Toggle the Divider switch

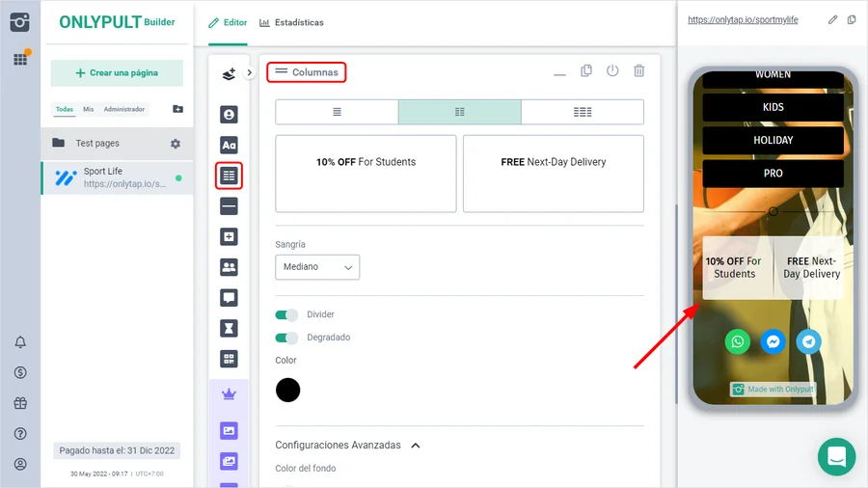(286, 314)
